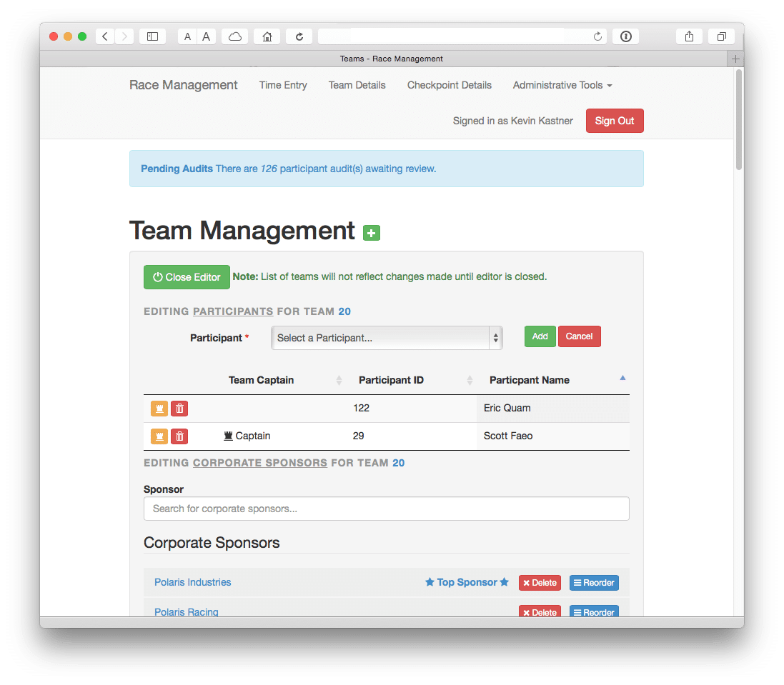
Task: Go to home page via house icon
Action: pyautogui.click(x=267, y=36)
